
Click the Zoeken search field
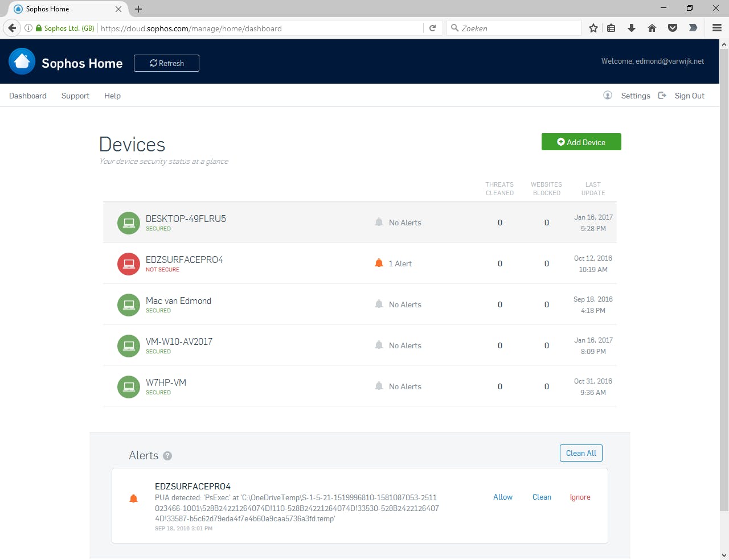pyautogui.click(x=514, y=28)
